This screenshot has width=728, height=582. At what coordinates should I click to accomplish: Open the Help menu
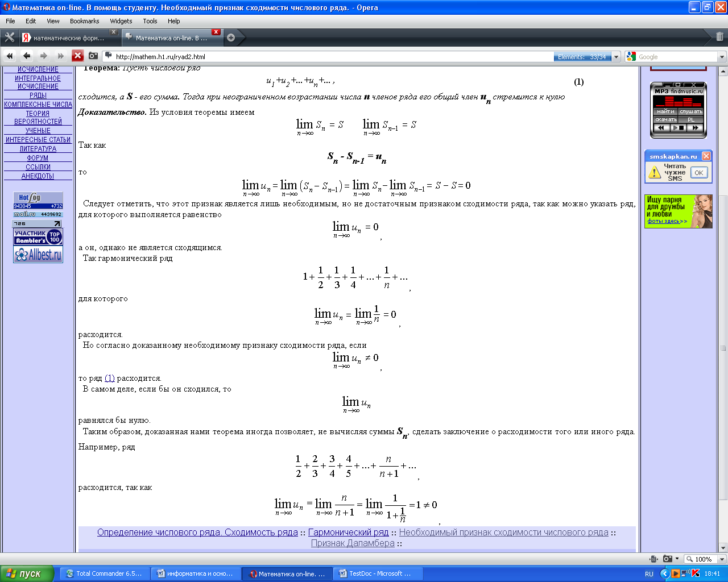pyautogui.click(x=173, y=21)
